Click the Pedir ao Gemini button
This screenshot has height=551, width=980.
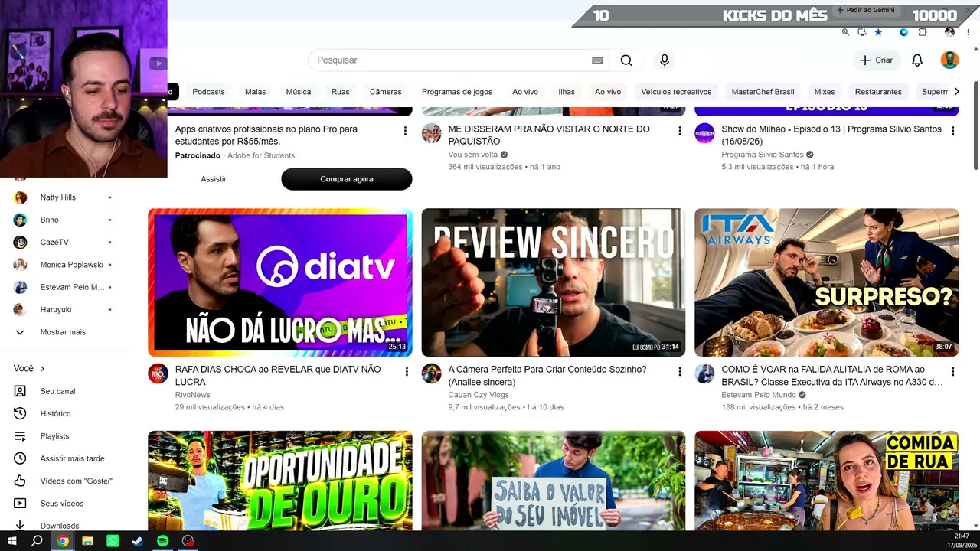tap(866, 10)
